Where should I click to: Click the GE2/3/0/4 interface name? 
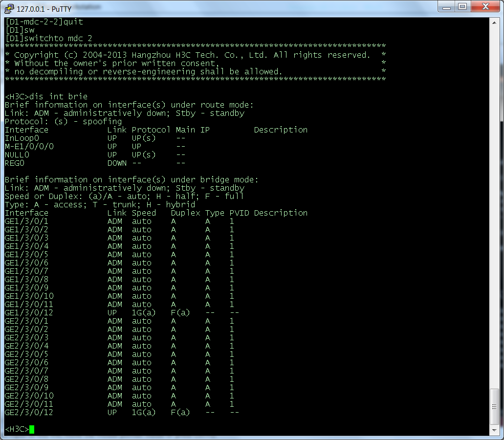click(x=27, y=346)
